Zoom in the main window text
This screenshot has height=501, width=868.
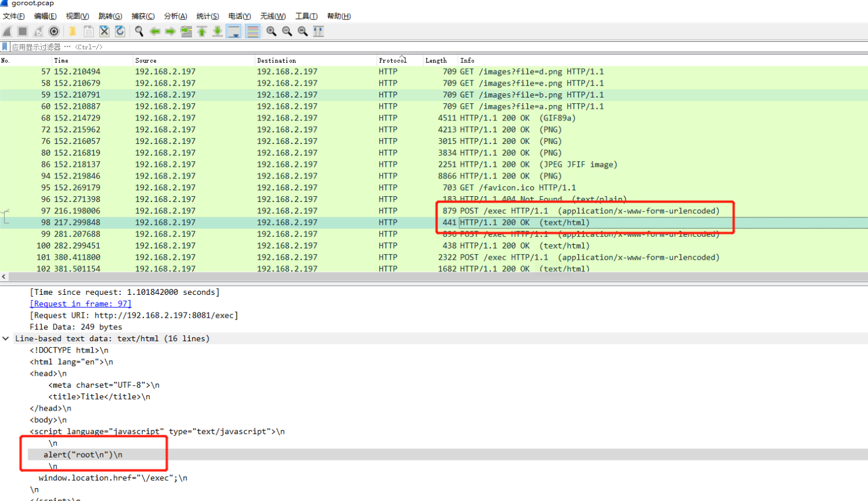click(x=271, y=31)
